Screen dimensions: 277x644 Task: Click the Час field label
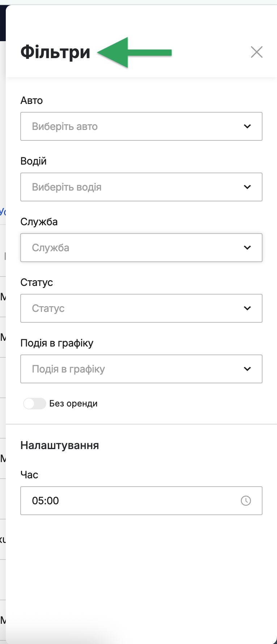[29, 475]
